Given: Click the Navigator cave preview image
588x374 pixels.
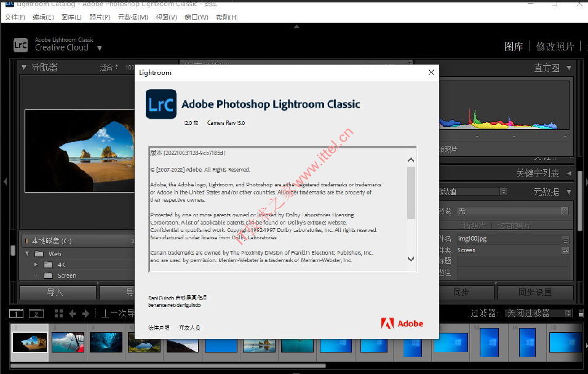Looking at the screenshot, I should coord(79,151).
